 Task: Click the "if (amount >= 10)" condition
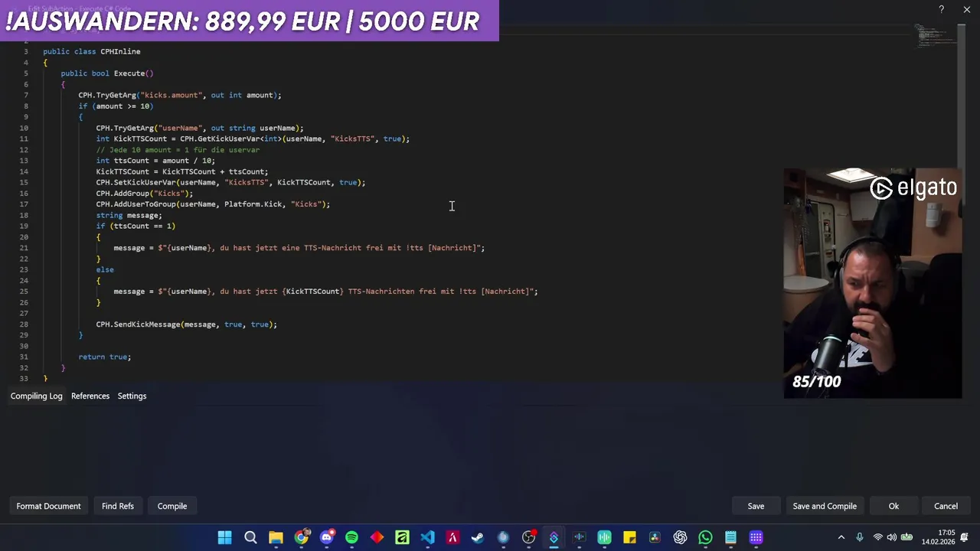pos(116,106)
